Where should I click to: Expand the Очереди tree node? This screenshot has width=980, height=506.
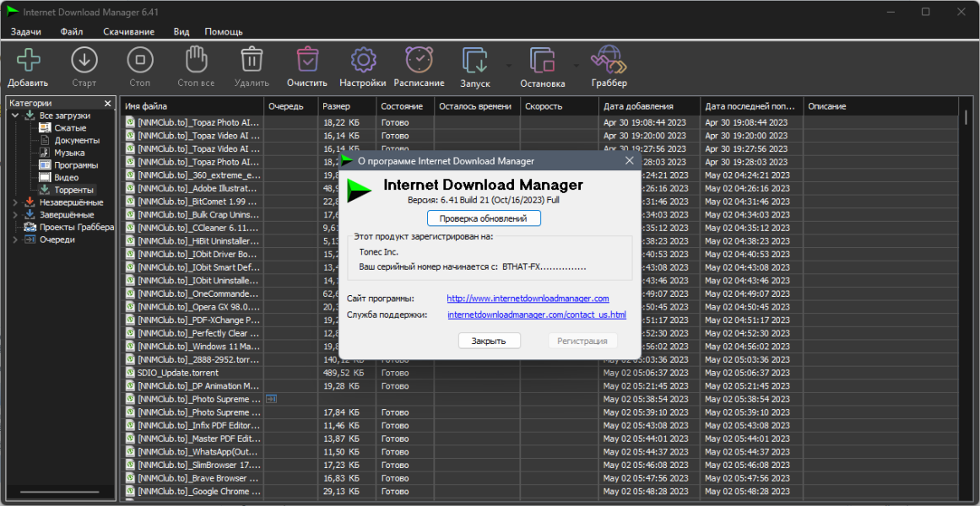click(x=15, y=240)
